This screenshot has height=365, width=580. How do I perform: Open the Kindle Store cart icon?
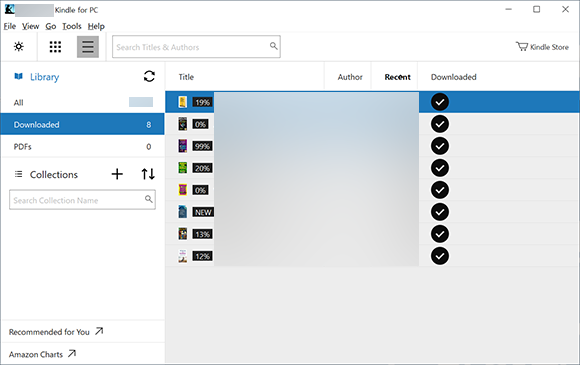pos(522,47)
